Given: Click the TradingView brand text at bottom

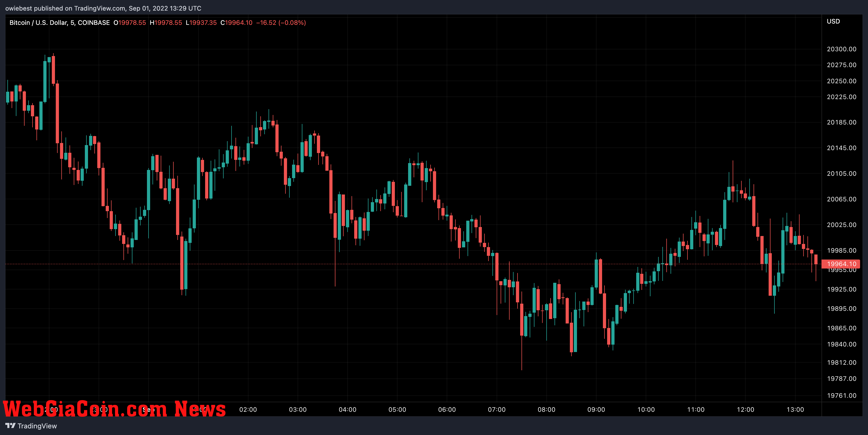Looking at the screenshot, I should 37,426.
